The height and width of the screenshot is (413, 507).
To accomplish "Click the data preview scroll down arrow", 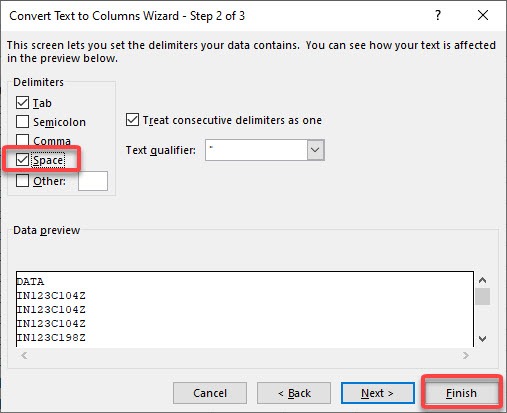I will click(x=482, y=339).
